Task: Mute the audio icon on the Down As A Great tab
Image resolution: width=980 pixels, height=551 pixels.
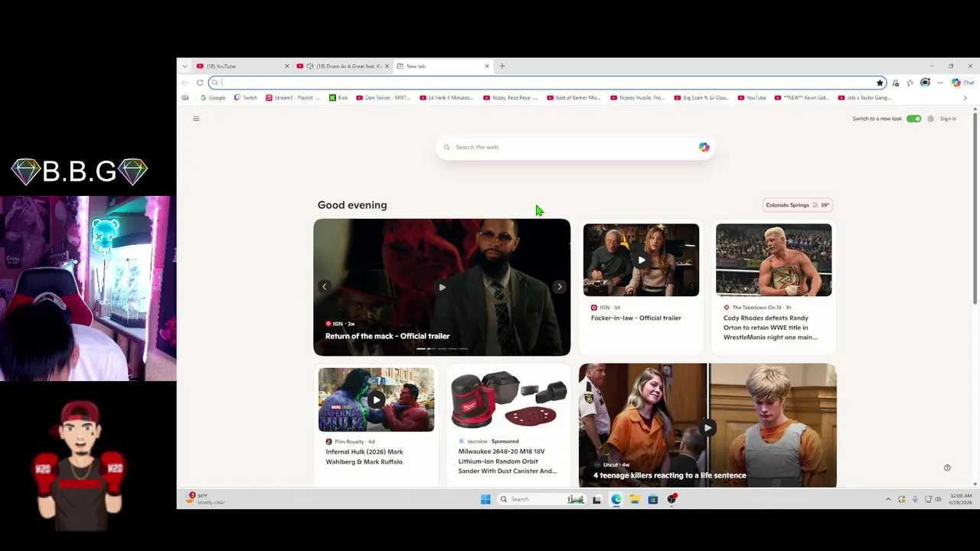Action: click(x=309, y=66)
